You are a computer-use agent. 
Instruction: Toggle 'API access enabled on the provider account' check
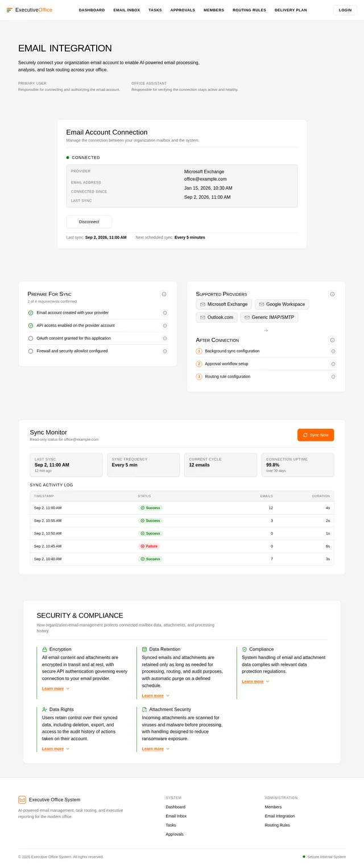click(x=31, y=325)
